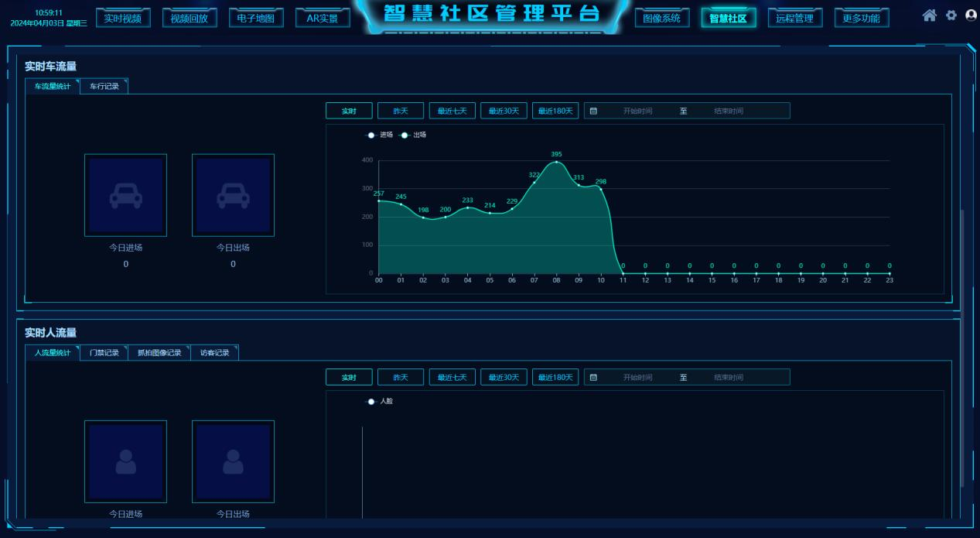This screenshot has width=980, height=538.
Task: Open the 视频回放 menu
Action: (190, 18)
